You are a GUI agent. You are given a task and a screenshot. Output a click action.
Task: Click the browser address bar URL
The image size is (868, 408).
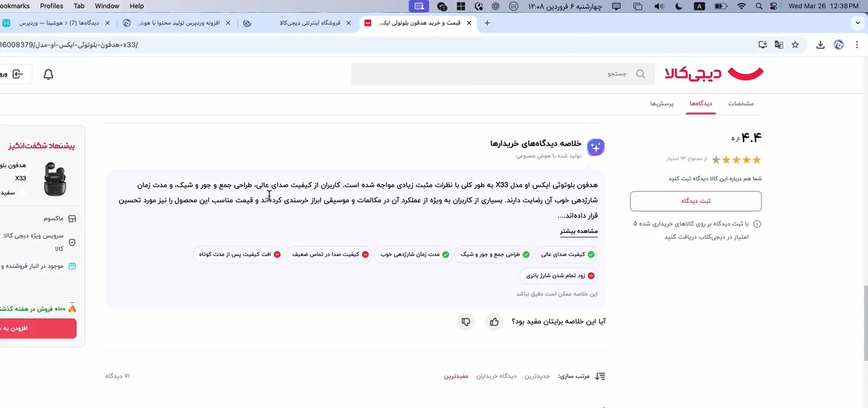tap(69, 45)
